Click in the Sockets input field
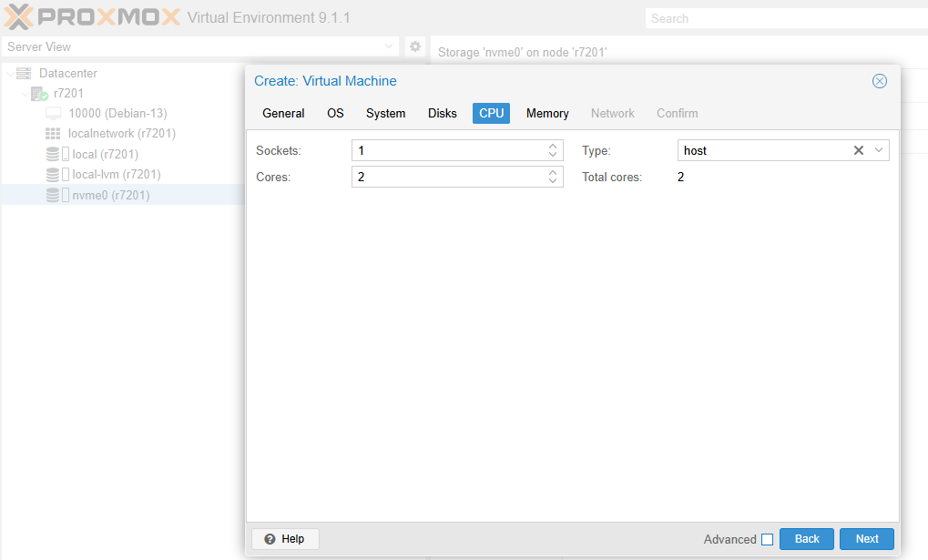Image resolution: width=928 pixels, height=560 pixels. click(x=448, y=150)
